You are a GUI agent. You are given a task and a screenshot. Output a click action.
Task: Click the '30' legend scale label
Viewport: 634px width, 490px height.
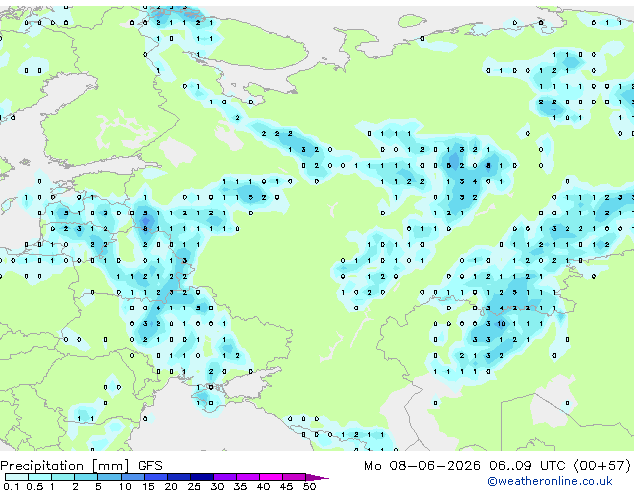[218, 486]
